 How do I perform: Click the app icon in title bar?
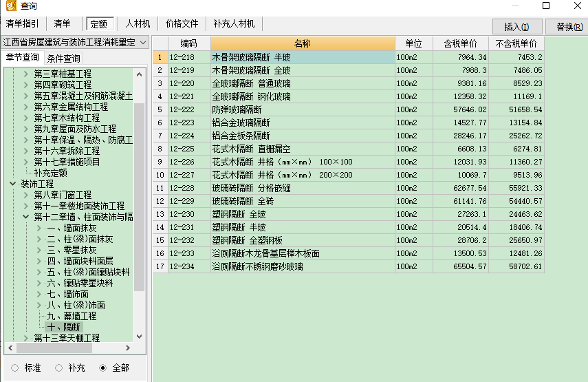point(11,6)
